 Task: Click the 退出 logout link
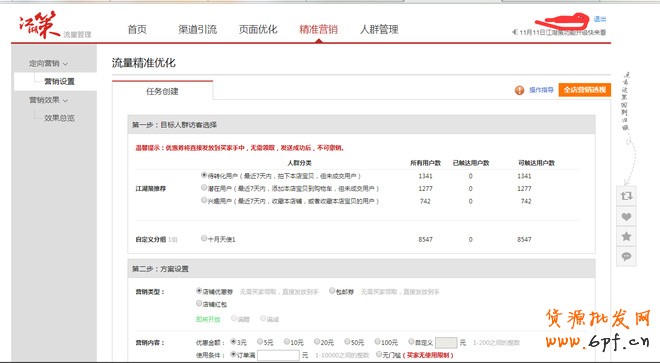click(x=600, y=19)
